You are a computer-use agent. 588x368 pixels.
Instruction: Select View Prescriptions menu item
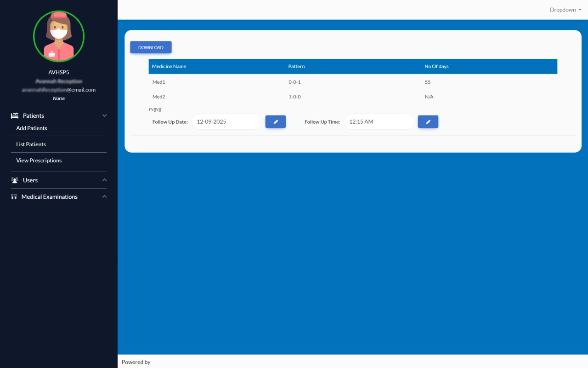coord(39,161)
